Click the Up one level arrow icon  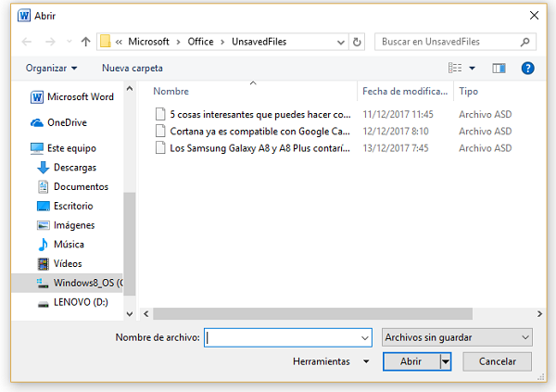[85, 42]
